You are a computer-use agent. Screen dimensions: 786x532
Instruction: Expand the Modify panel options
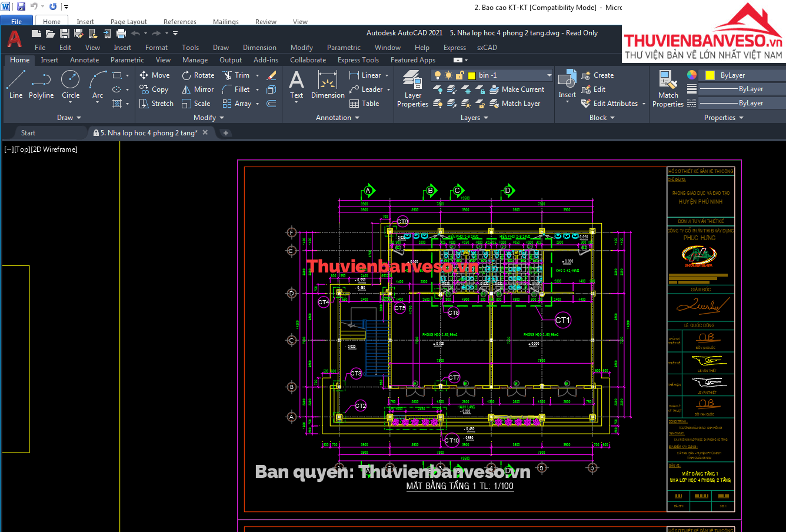point(209,118)
